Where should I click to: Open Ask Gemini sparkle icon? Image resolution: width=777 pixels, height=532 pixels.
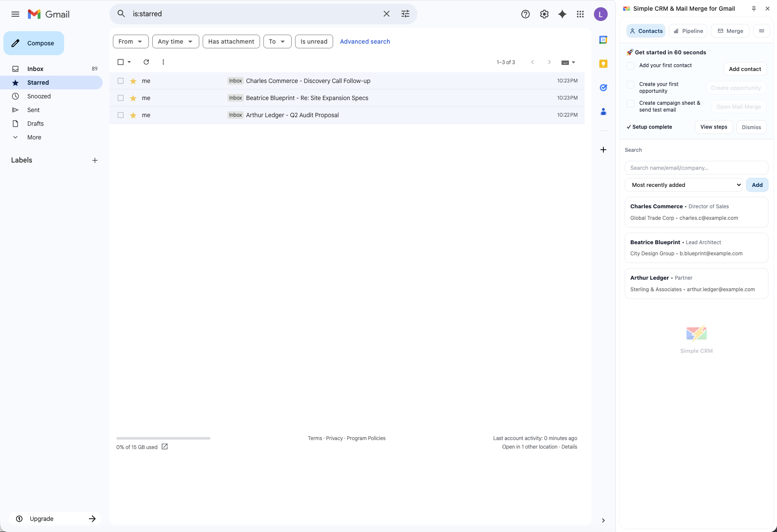point(561,14)
